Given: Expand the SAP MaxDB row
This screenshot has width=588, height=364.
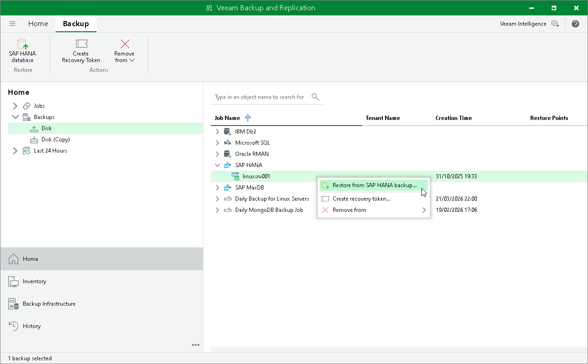Looking at the screenshot, I should coord(217,188).
